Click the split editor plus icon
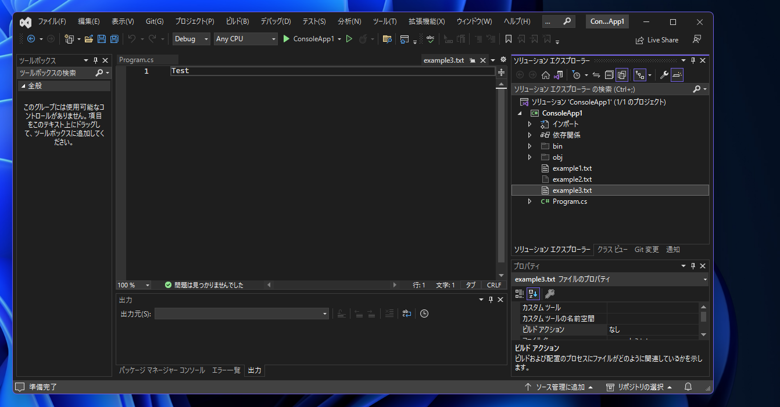Image resolution: width=780 pixels, height=407 pixels. click(x=501, y=73)
